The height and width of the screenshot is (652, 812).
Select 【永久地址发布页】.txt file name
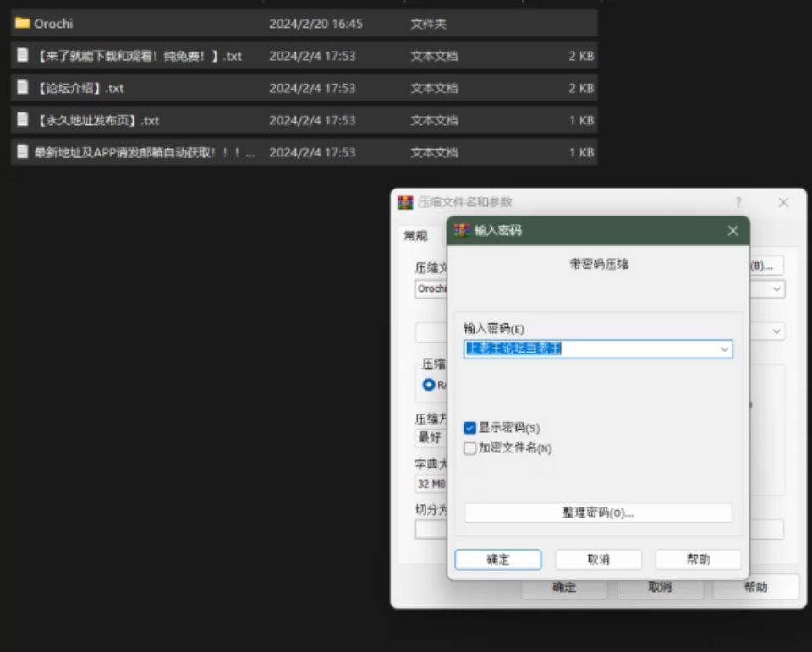[96, 120]
